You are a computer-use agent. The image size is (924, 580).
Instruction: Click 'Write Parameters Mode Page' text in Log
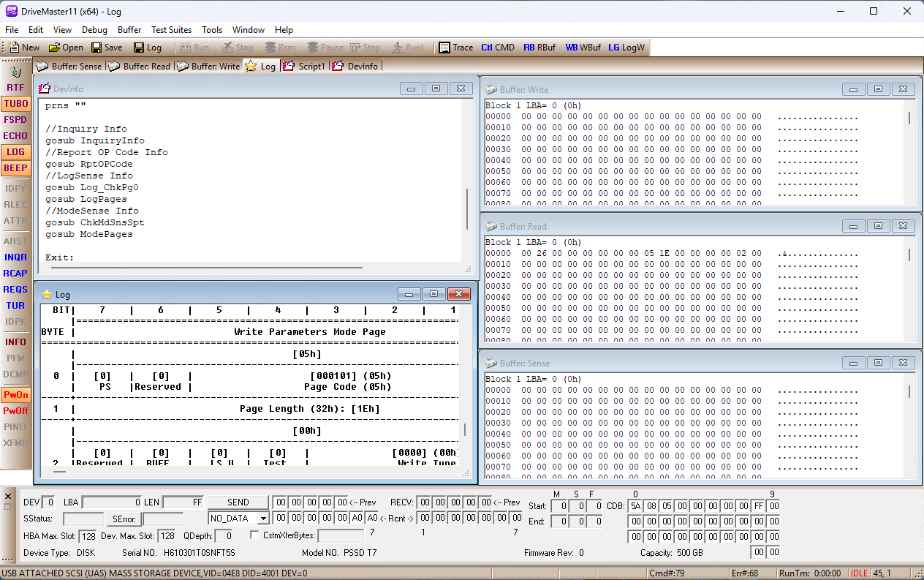[x=310, y=331]
